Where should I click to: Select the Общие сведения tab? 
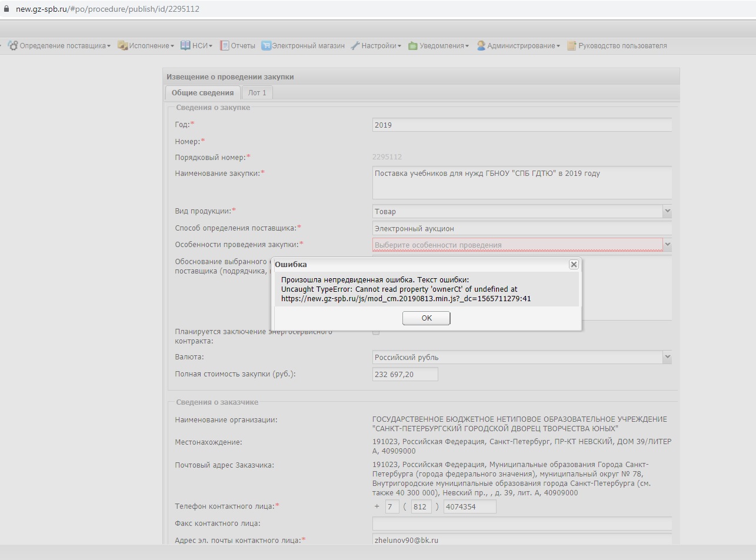(202, 93)
